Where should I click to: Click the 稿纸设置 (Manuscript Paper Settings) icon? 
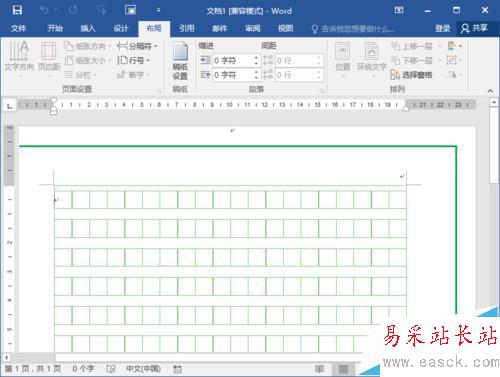coord(180,61)
